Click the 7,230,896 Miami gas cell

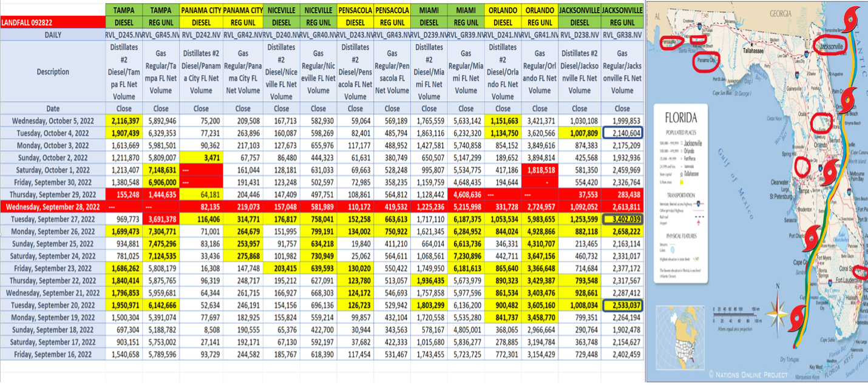[x=466, y=256]
